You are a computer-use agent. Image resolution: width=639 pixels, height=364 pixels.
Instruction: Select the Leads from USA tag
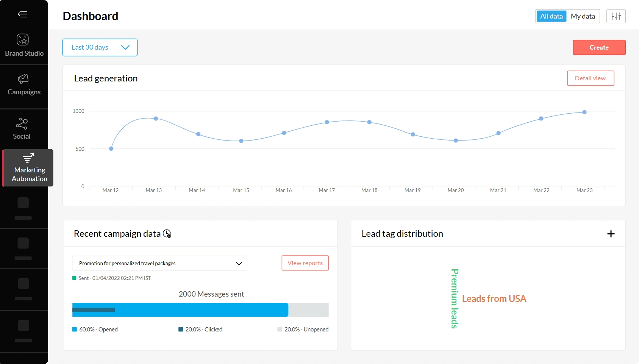(494, 299)
